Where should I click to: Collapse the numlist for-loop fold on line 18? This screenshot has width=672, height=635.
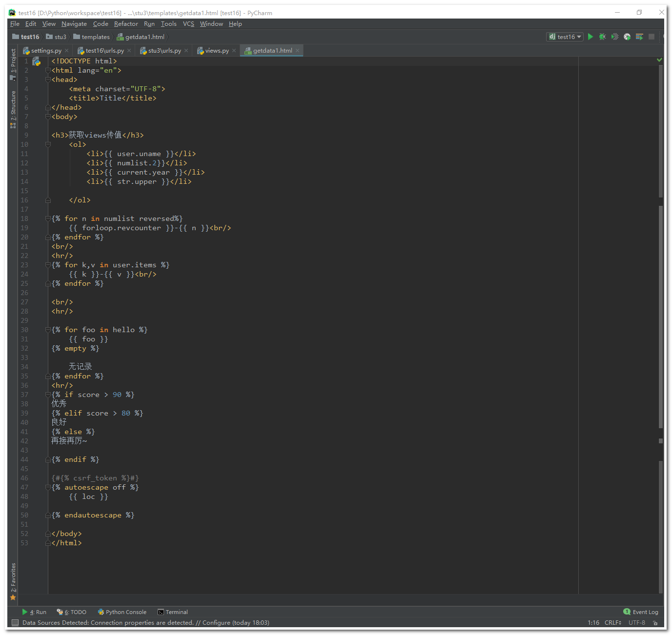48,219
